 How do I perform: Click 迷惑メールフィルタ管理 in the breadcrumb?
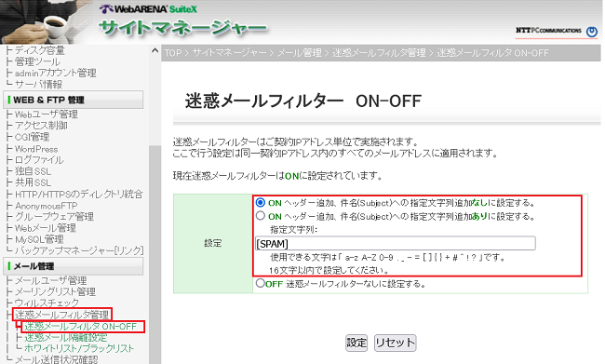pos(379,53)
